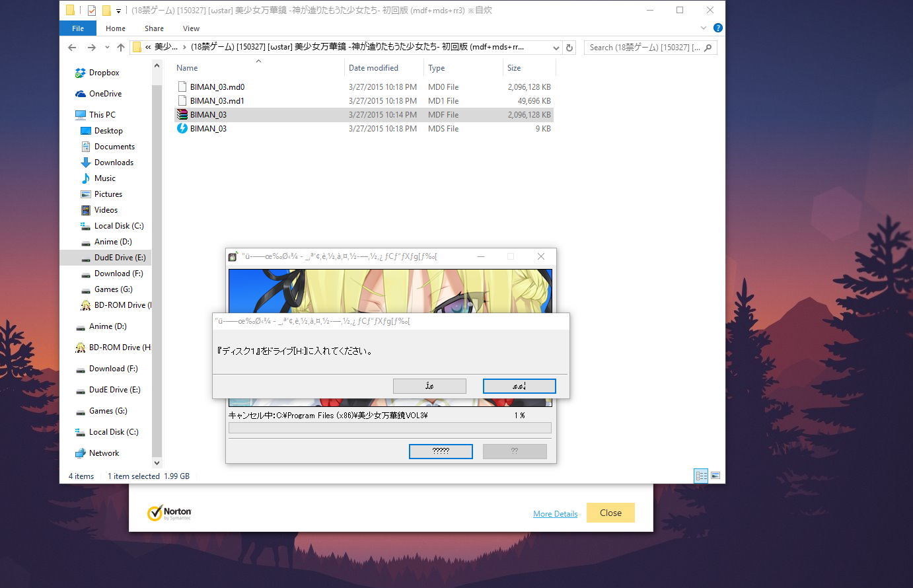Click the installer progress bar
This screenshot has width=913, height=588.
tap(390, 428)
